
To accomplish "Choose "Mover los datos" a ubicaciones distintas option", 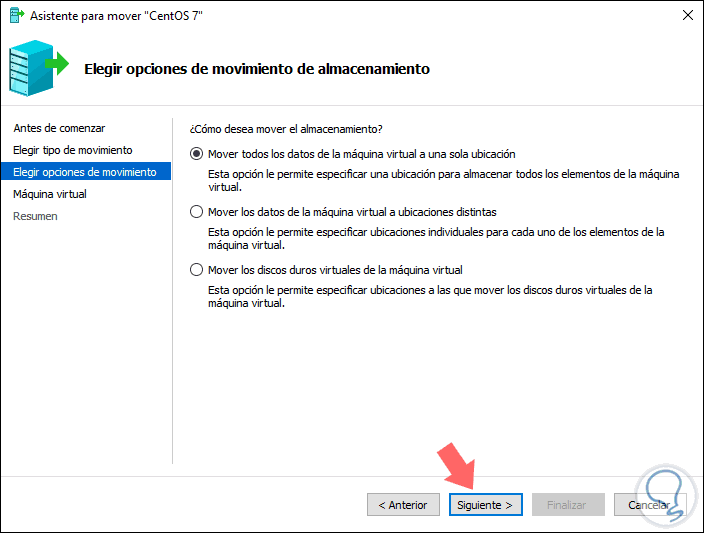I will (196, 212).
